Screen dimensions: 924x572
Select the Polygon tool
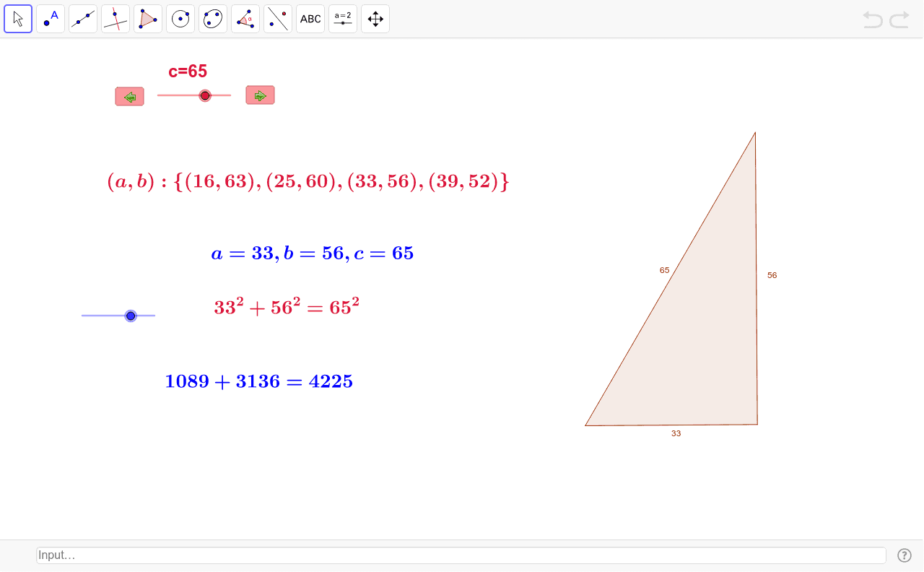[x=148, y=19]
